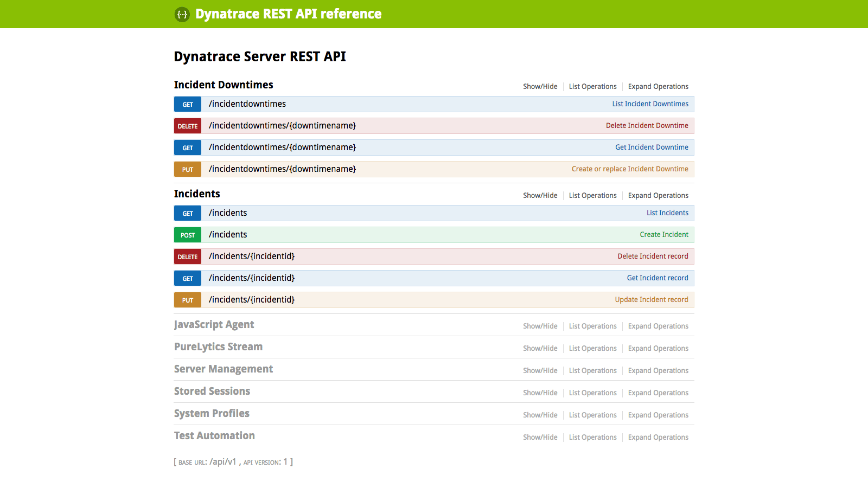
Task: Open Delete Incident record operation
Action: coord(653,256)
